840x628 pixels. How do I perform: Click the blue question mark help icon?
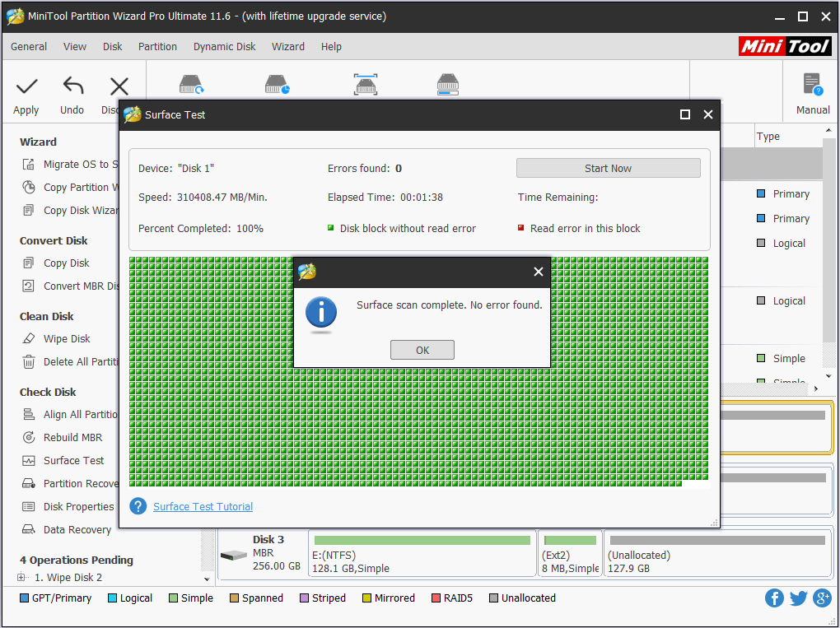coord(138,506)
